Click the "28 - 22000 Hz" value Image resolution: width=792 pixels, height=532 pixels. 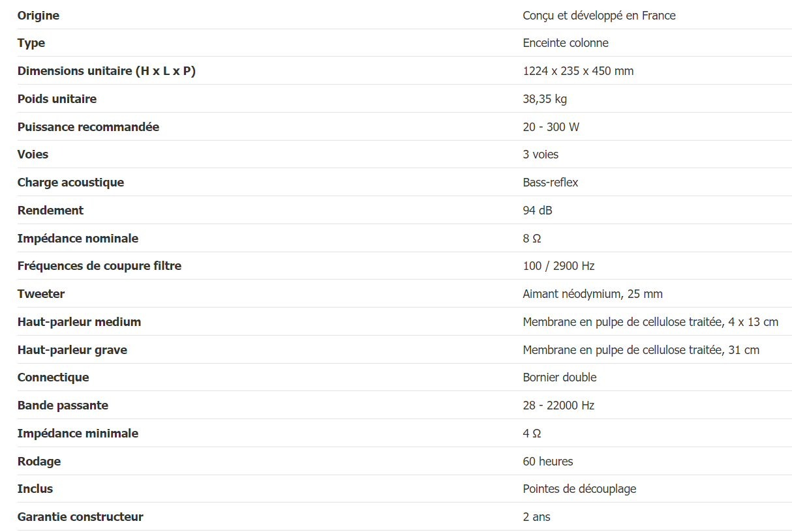(558, 406)
